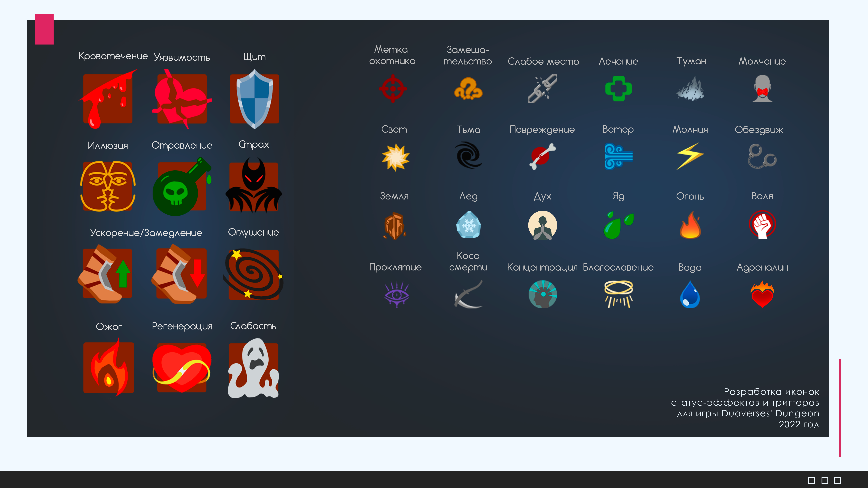Click the Уязвимость label text

(182, 58)
